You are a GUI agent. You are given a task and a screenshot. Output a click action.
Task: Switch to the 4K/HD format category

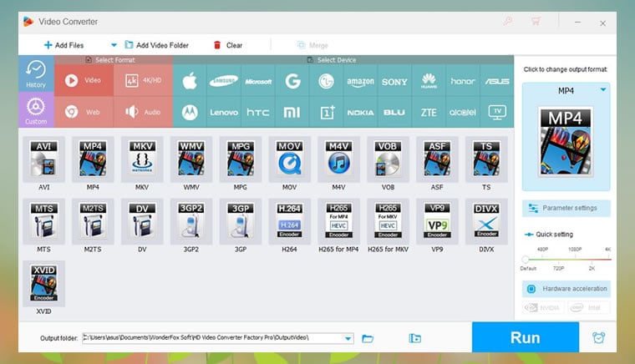pyautogui.click(x=143, y=80)
